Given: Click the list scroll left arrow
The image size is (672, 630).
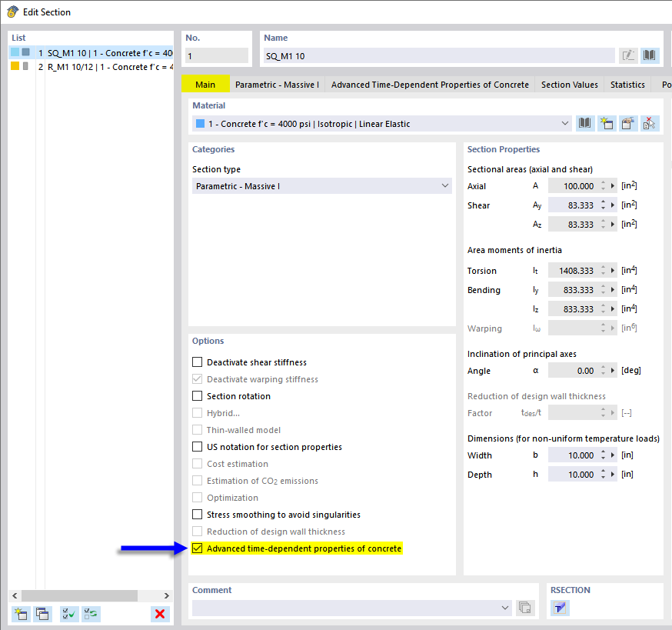Looking at the screenshot, I should point(15,595).
